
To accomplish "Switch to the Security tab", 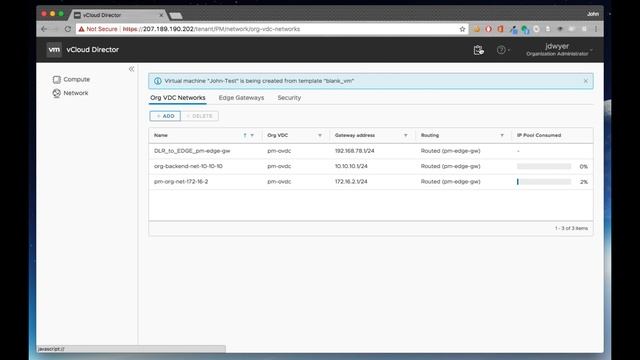I will tap(289, 98).
